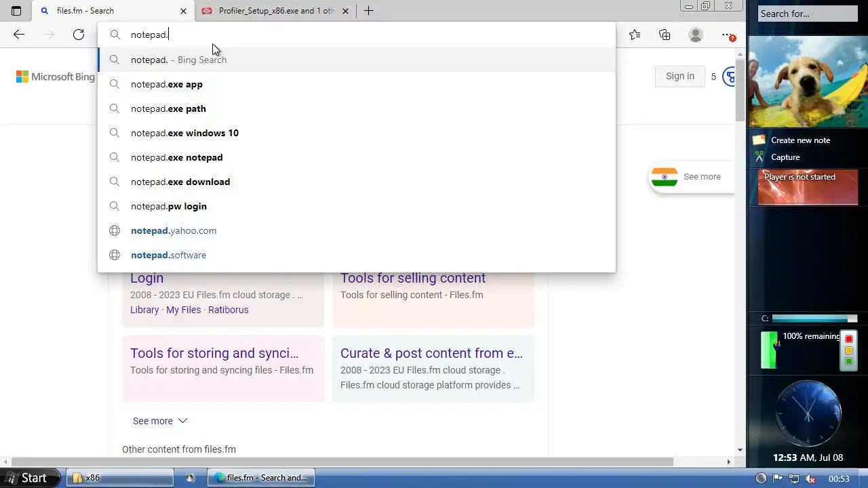
Task: Close the files.fm - Search tab
Action: click(183, 11)
